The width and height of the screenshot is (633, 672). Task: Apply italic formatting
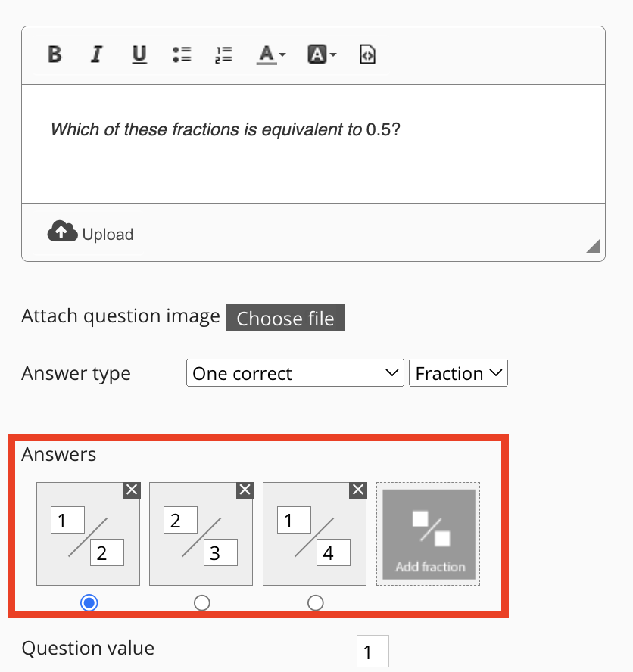pos(96,54)
